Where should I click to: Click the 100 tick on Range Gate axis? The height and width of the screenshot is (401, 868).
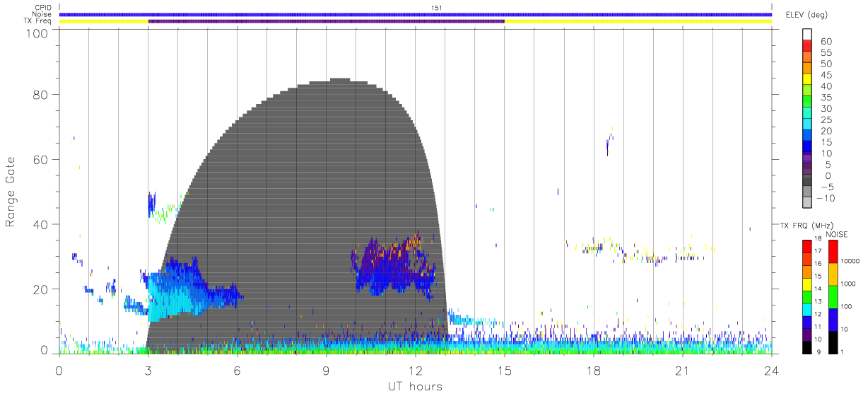click(x=36, y=33)
